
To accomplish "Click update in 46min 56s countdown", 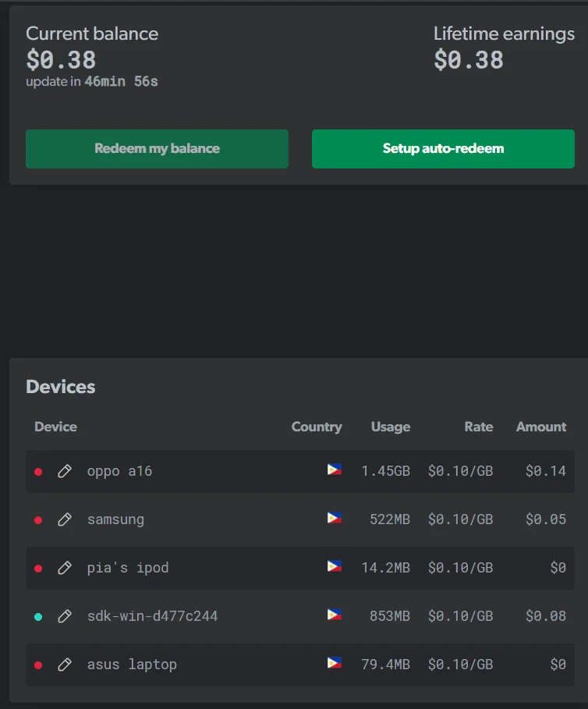I will [x=92, y=82].
